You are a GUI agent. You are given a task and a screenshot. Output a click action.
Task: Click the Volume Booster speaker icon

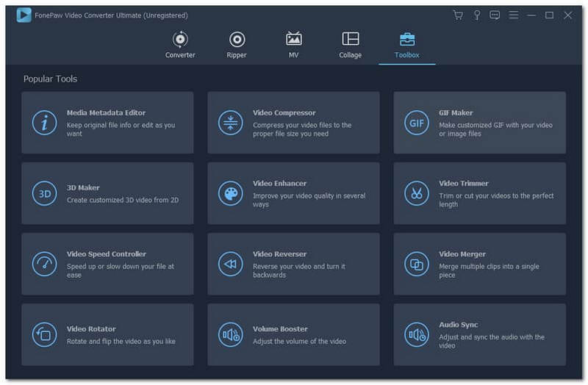click(231, 335)
